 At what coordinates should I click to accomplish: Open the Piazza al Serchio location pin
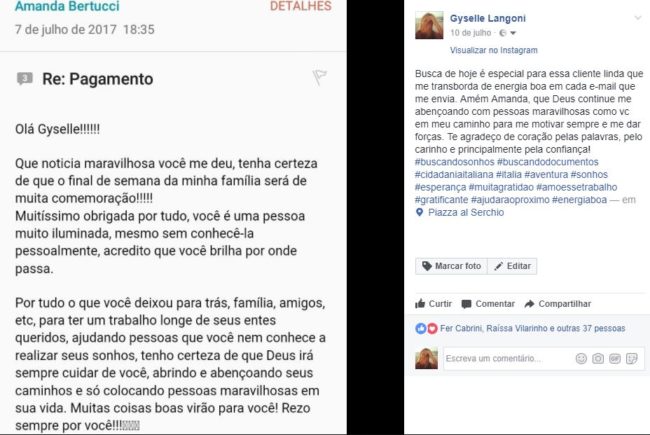pos(420,212)
